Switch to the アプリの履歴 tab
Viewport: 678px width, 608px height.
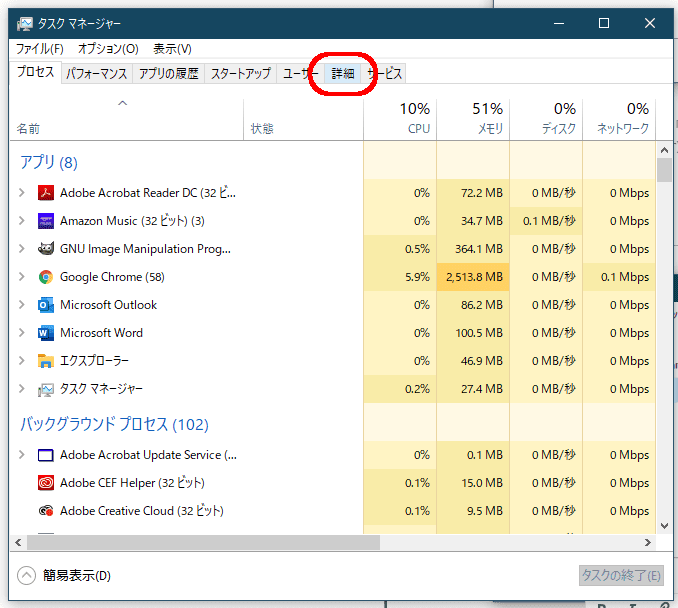[x=169, y=74]
